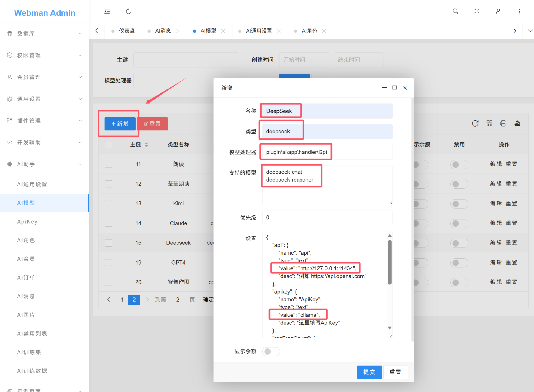Image resolution: width=534 pixels, height=392 pixels.
Task: Switch to the AI消息 tab
Action: click(x=163, y=31)
